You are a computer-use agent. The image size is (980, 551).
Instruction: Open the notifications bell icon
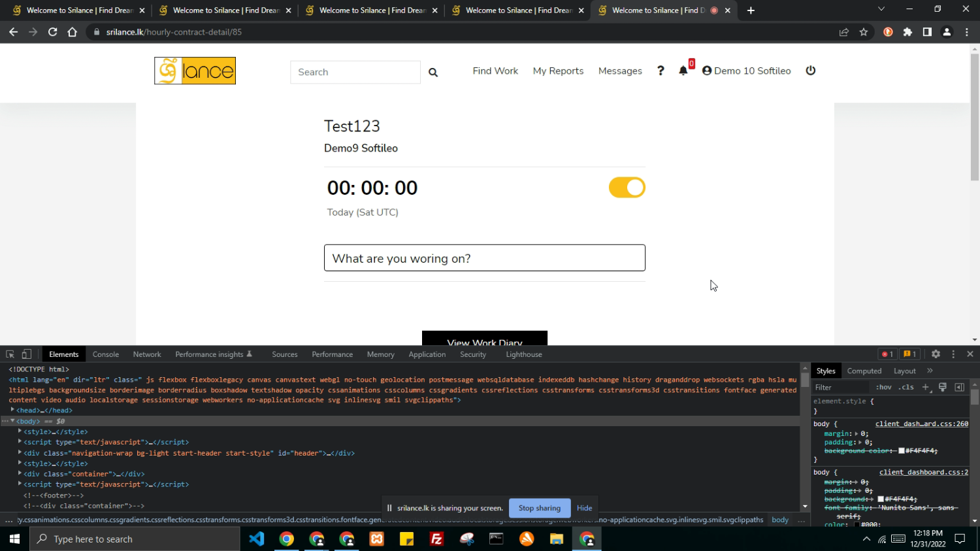683,71
